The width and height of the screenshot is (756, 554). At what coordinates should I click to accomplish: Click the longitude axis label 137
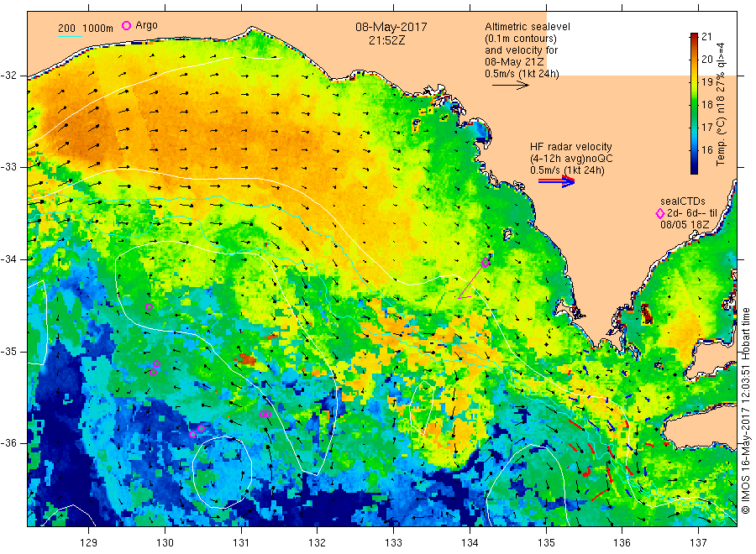click(x=699, y=543)
